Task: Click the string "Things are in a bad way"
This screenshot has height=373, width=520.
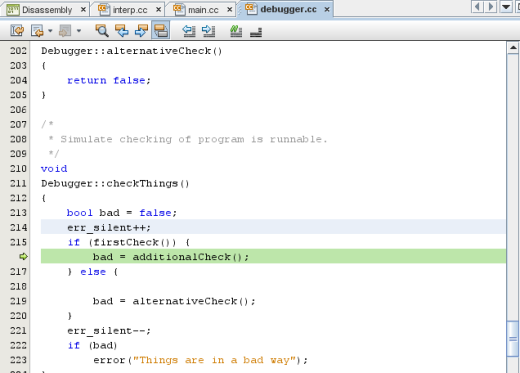Action: coord(215,360)
